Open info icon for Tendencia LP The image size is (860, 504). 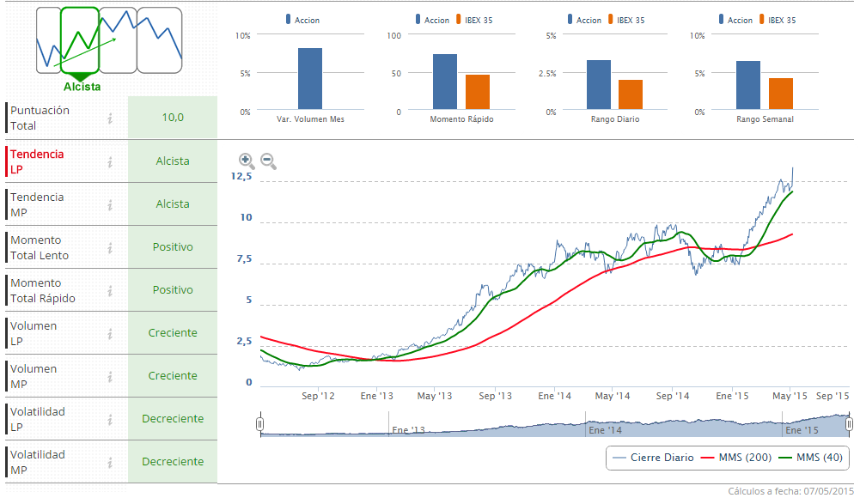[x=110, y=161]
